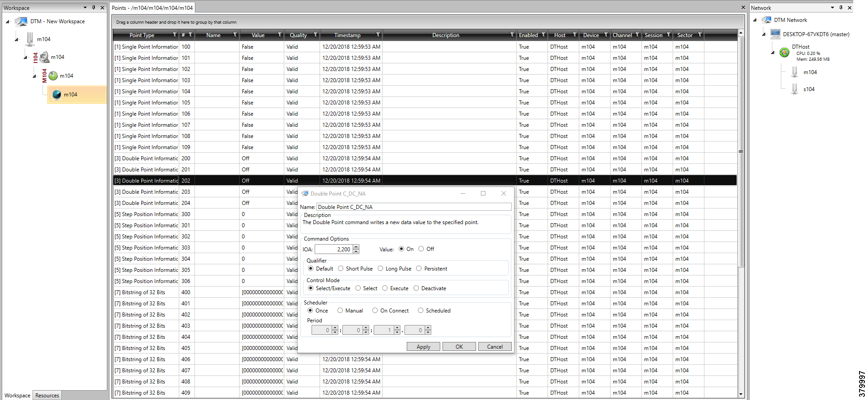Set scheduler to On Connect
The image size is (868, 400).
pyautogui.click(x=375, y=311)
